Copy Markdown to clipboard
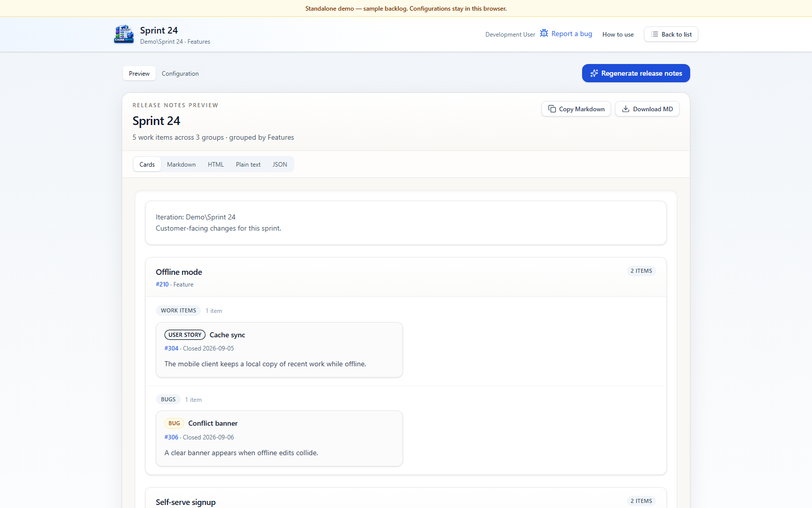The height and width of the screenshot is (508, 812). [576, 109]
